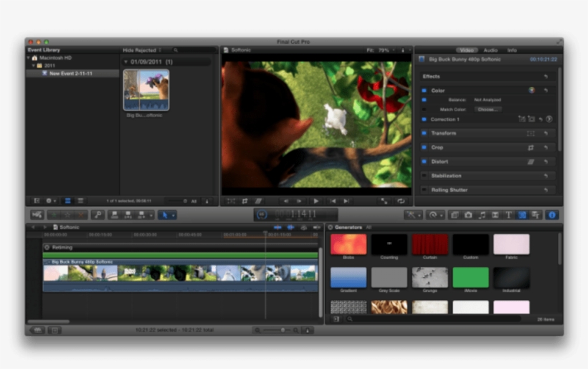Switch event browser to list view

coord(80,201)
